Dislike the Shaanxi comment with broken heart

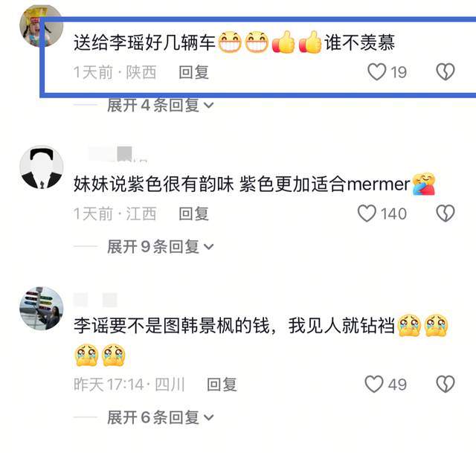(446, 72)
